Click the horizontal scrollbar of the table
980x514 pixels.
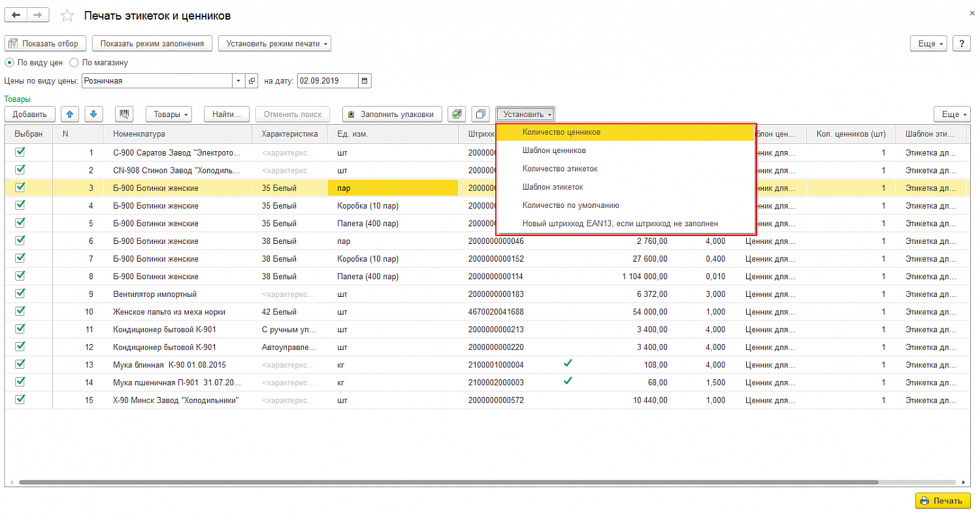[448, 483]
